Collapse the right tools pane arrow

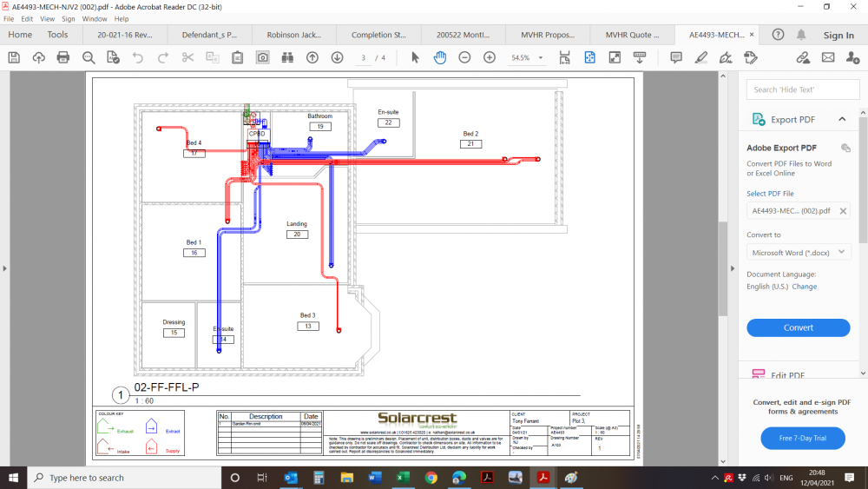click(x=733, y=268)
